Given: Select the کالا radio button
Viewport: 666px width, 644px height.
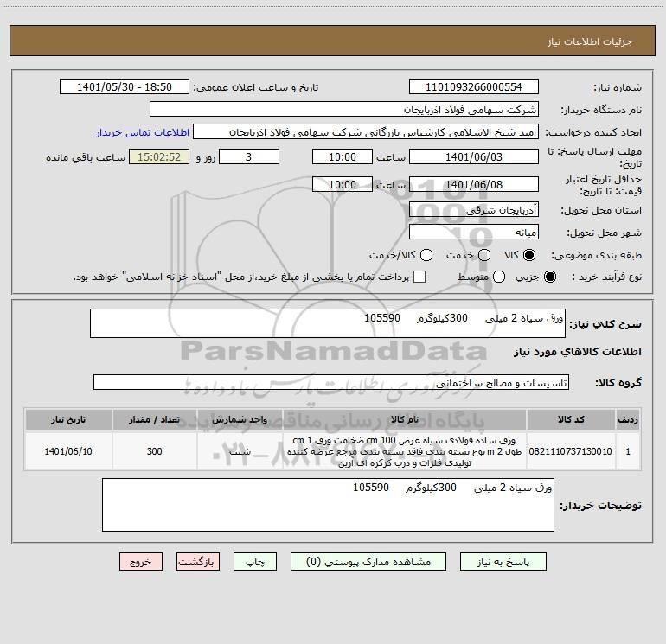Looking at the screenshot, I should (x=529, y=255).
